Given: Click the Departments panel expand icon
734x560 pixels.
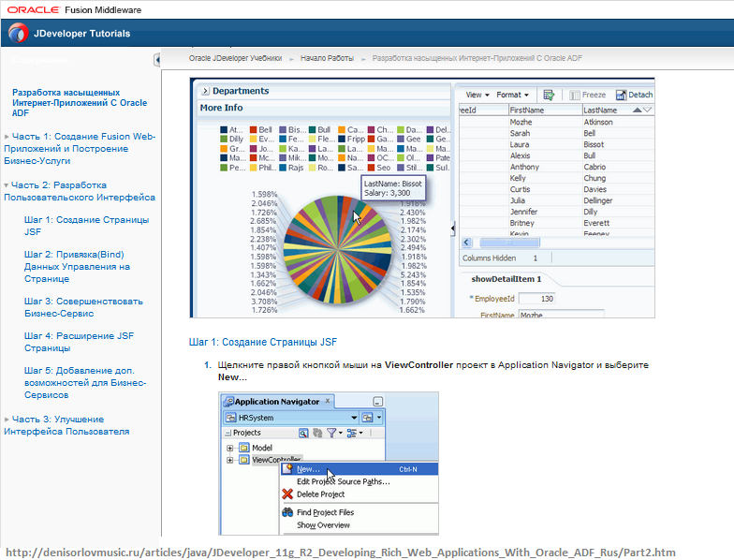Looking at the screenshot, I should pos(206,91).
